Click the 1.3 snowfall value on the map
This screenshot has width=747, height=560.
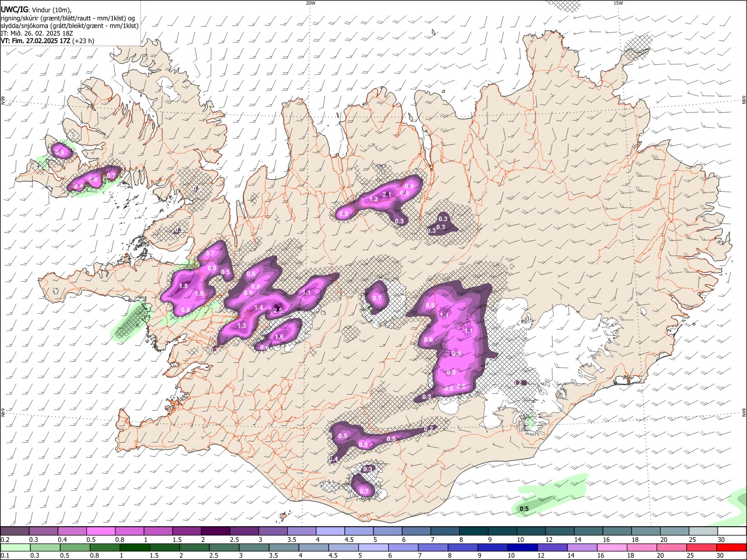(x=242, y=326)
